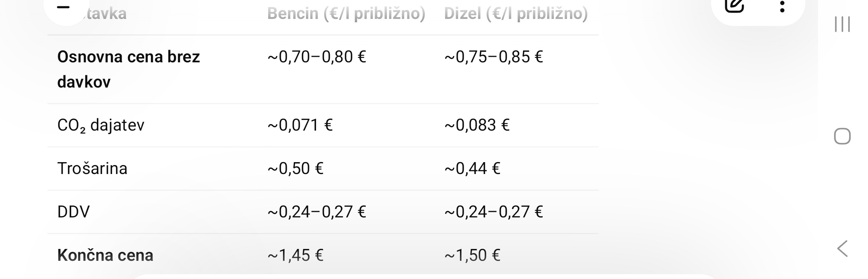Tap Končna cena row label
Screen dimensions: 868x279
[105, 255]
